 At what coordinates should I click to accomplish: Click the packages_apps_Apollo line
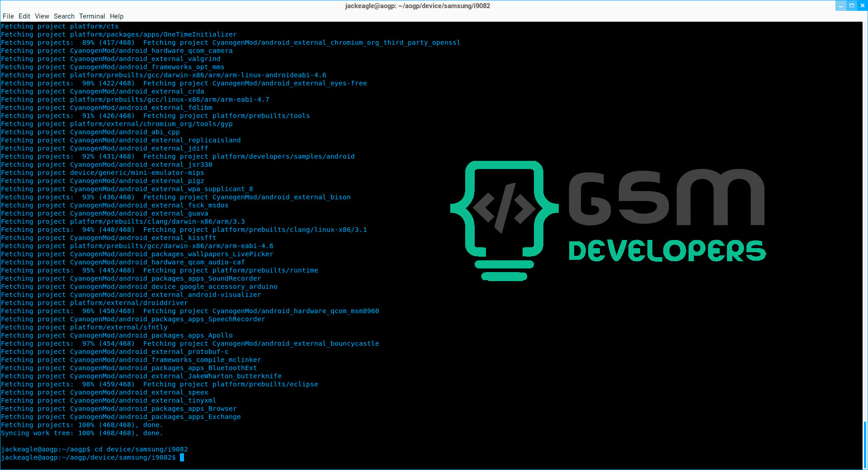click(117, 336)
